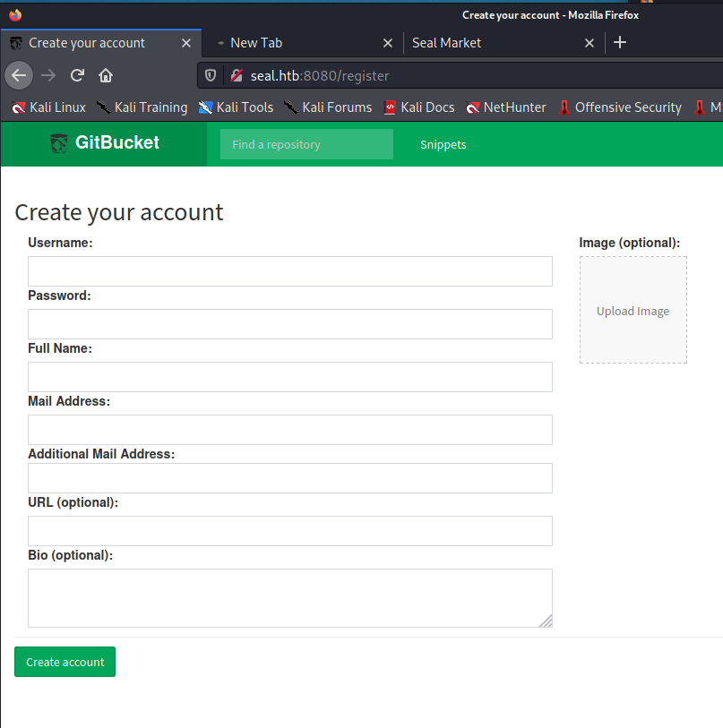Close the Seal Market tab
Viewport: 723px width, 728px height.
(590, 43)
